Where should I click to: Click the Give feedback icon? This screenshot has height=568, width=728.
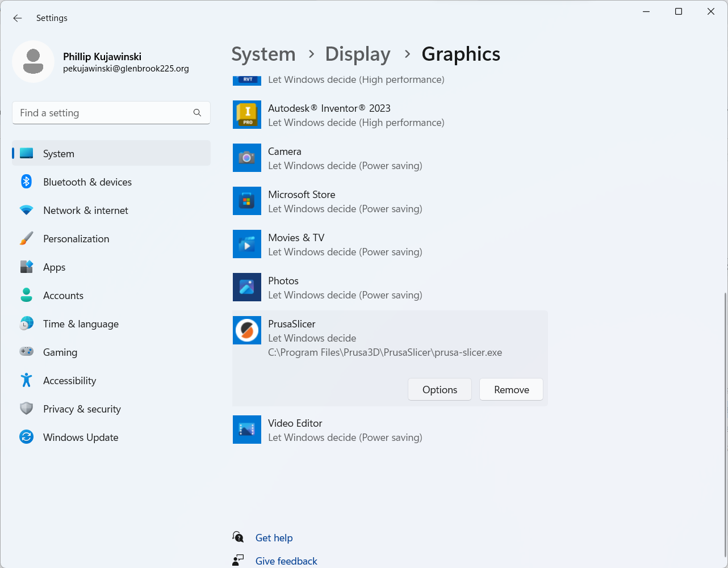click(x=239, y=561)
